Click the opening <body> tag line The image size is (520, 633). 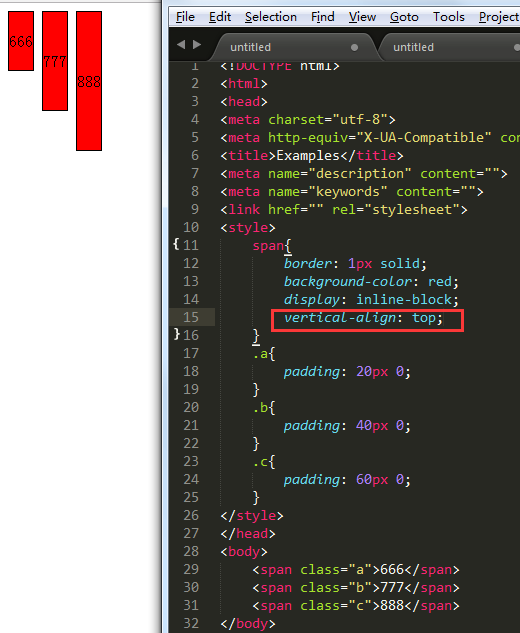click(x=244, y=551)
